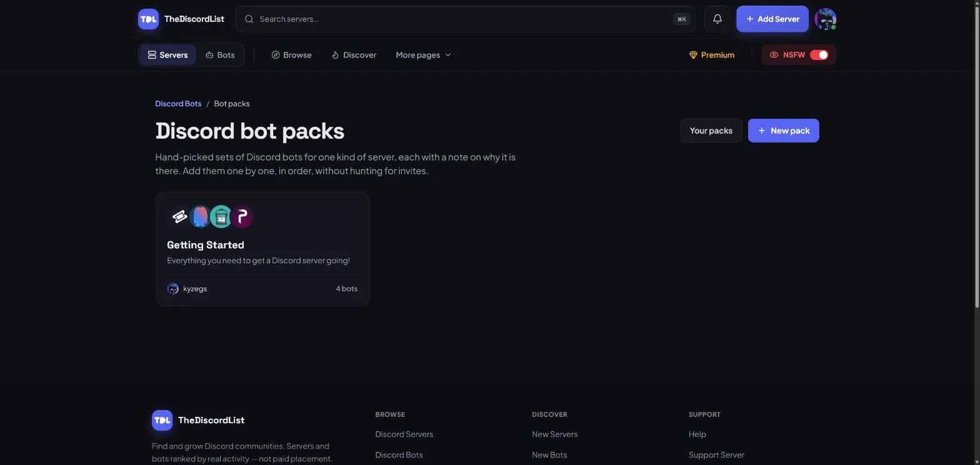Click the kyzegs author name
The width and height of the screenshot is (980, 465).
click(195, 289)
